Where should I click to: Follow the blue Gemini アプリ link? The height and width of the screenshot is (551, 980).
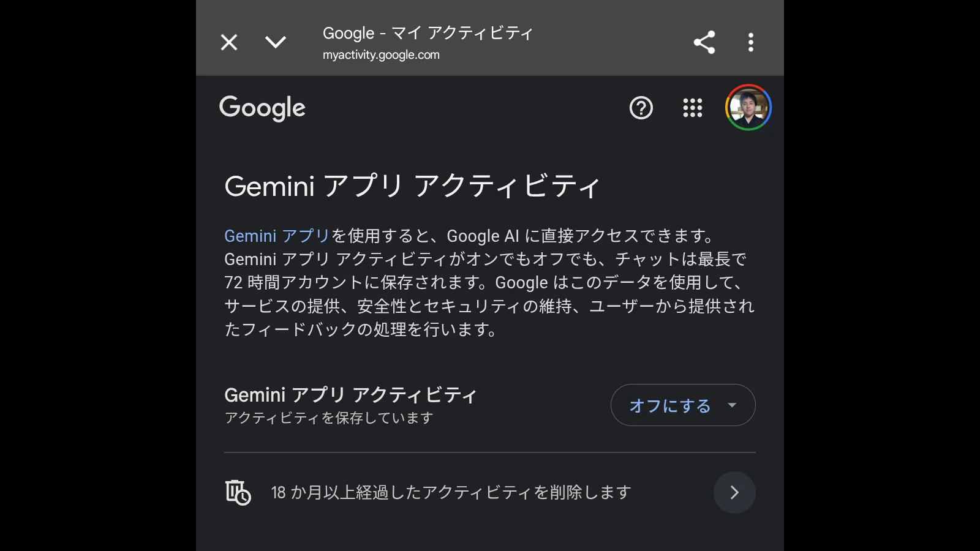277,236
